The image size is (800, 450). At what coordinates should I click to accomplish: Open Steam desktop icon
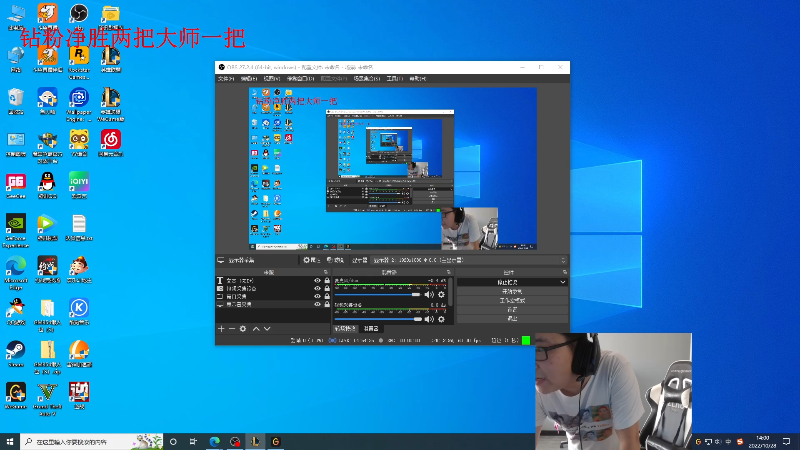(x=16, y=354)
